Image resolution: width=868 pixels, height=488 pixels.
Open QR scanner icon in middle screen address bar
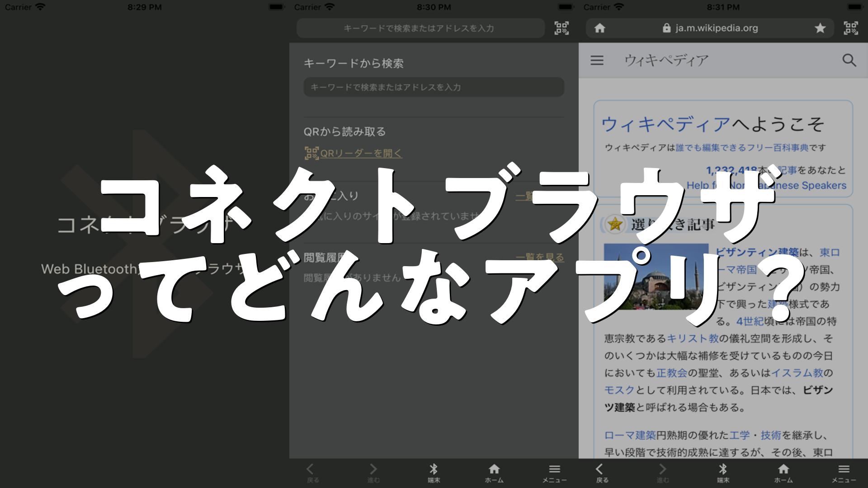click(x=561, y=28)
